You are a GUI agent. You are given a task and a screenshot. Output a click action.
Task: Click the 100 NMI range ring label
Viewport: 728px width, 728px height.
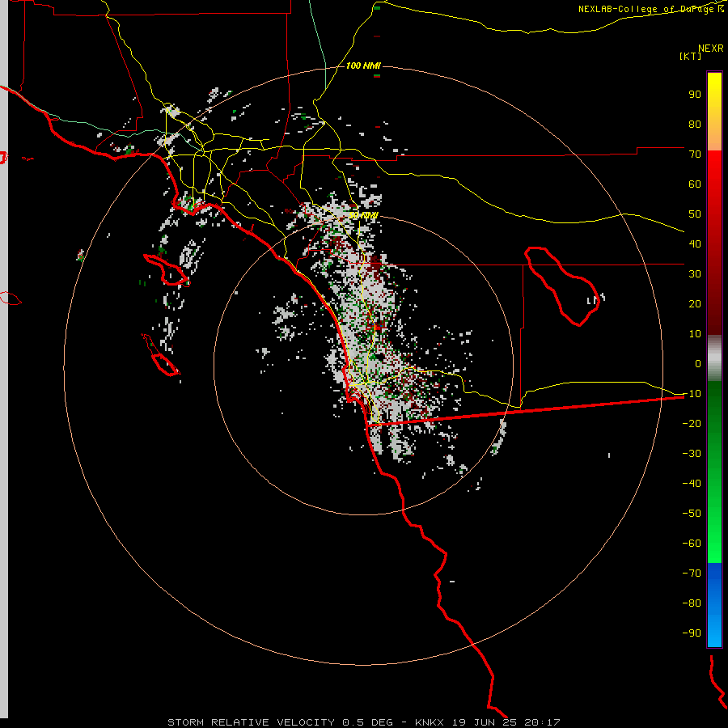click(x=363, y=66)
